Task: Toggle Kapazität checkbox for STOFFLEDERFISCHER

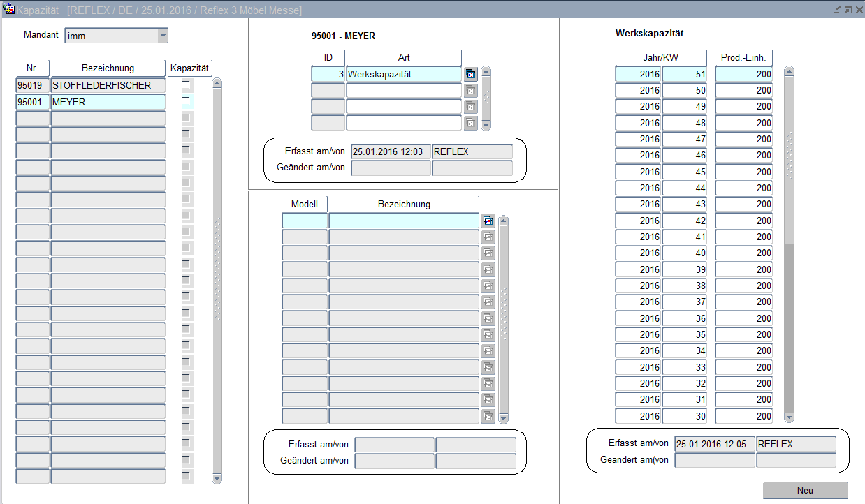Action: [185, 85]
